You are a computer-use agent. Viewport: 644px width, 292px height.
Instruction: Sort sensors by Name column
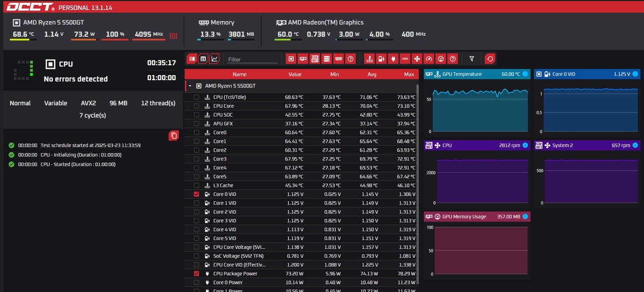[x=240, y=74]
